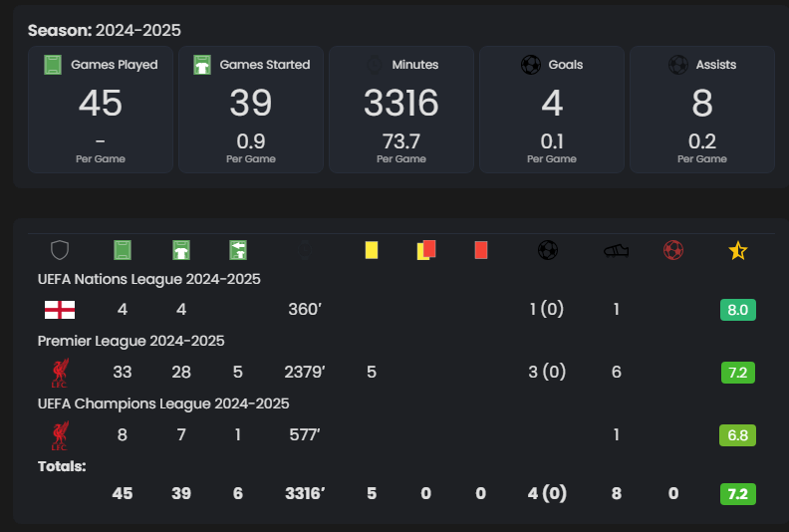Viewport: 789px width, 532px height.
Task: Click the Season: 2024-2025 heading
Action: click(105, 30)
